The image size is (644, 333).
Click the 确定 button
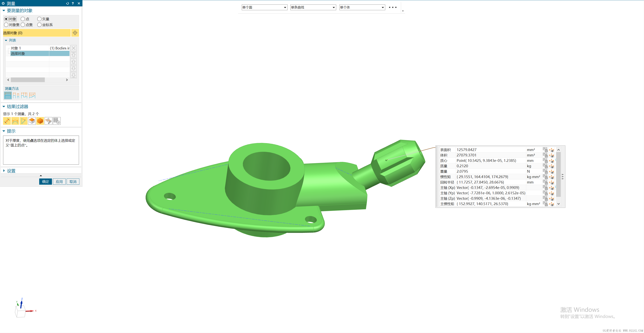point(46,182)
